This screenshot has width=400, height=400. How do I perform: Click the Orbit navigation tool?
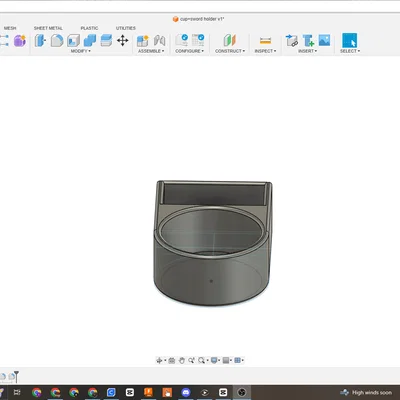coord(160,360)
